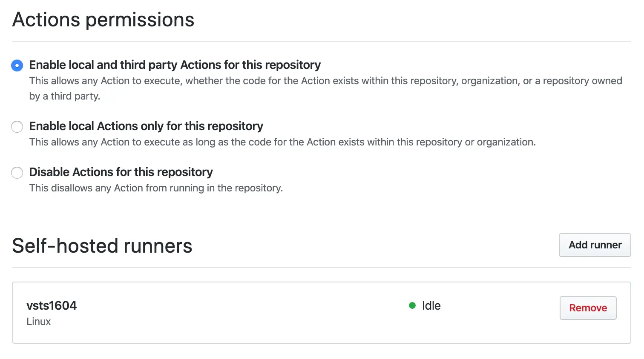
Task: Click the Add runner button
Action: click(x=595, y=245)
